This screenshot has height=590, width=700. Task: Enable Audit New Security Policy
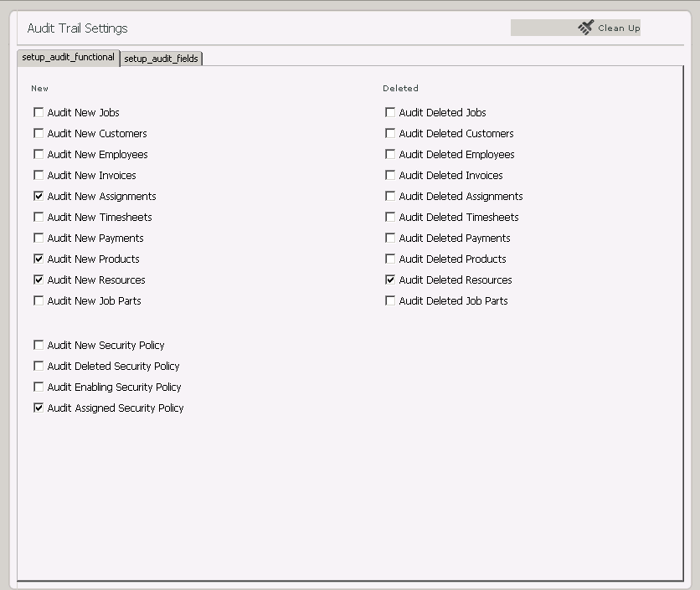[39, 345]
